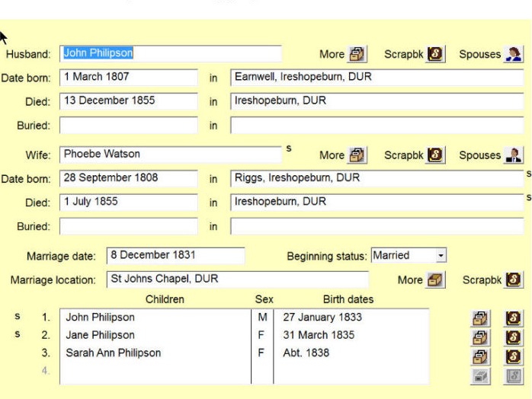Open husband's Scrapbook icon
The width and height of the screenshot is (532, 399).
point(436,54)
